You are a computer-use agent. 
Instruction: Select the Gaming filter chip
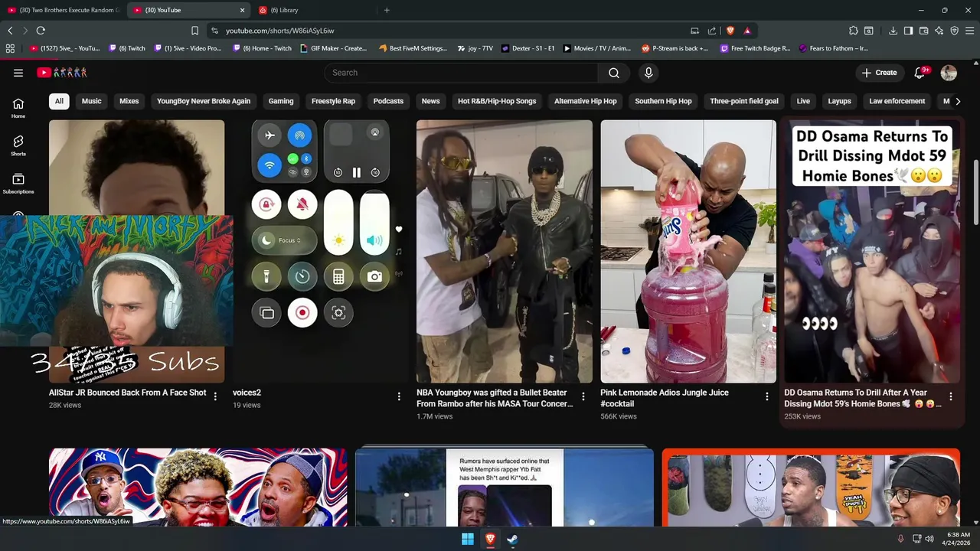[281, 101]
